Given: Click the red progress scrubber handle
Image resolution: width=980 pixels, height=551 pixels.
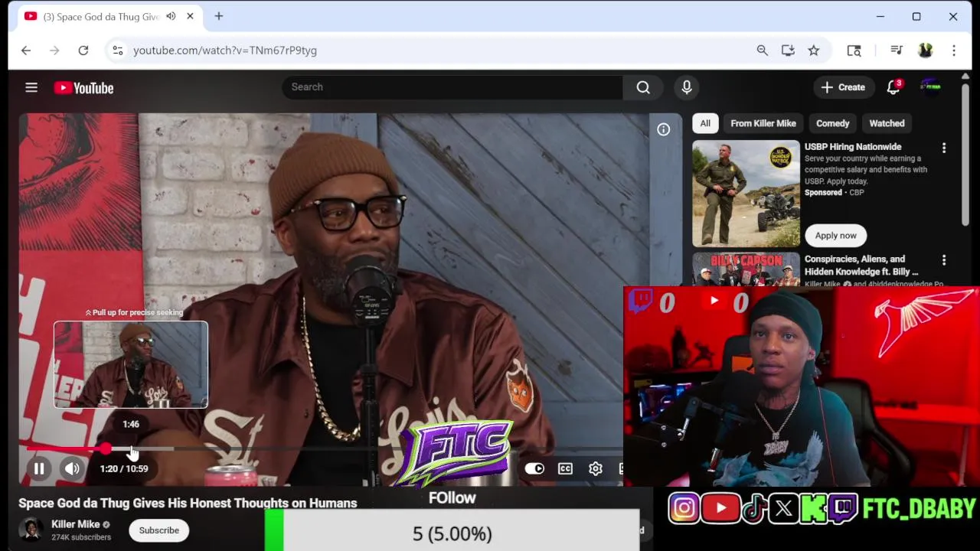Looking at the screenshot, I should click(105, 449).
